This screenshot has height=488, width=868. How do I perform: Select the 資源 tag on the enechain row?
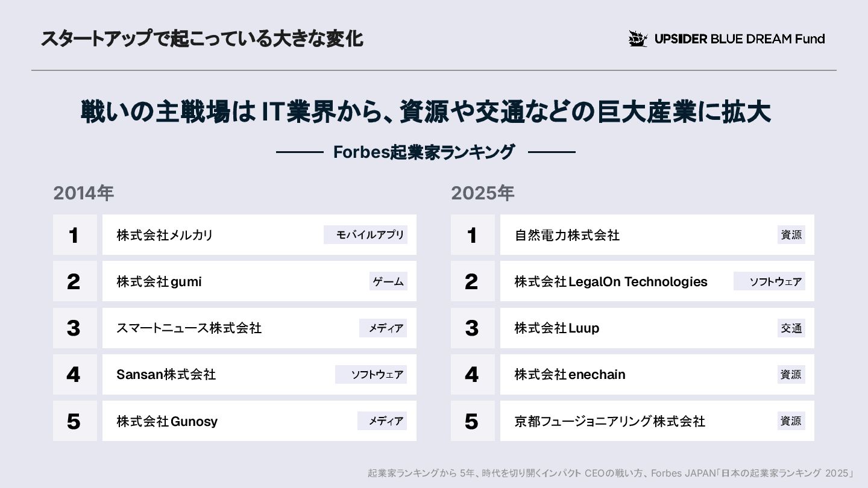791,375
